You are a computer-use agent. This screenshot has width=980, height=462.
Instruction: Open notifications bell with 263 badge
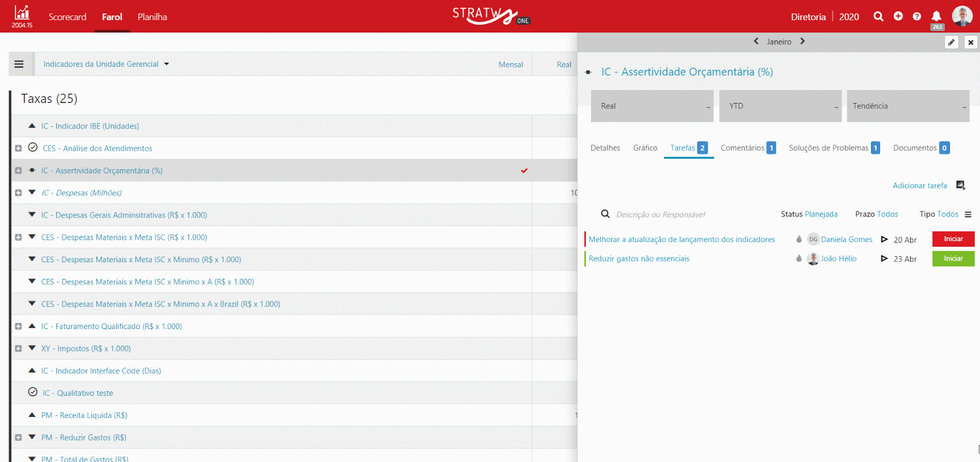pyautogui.click(x=937, y=17)
